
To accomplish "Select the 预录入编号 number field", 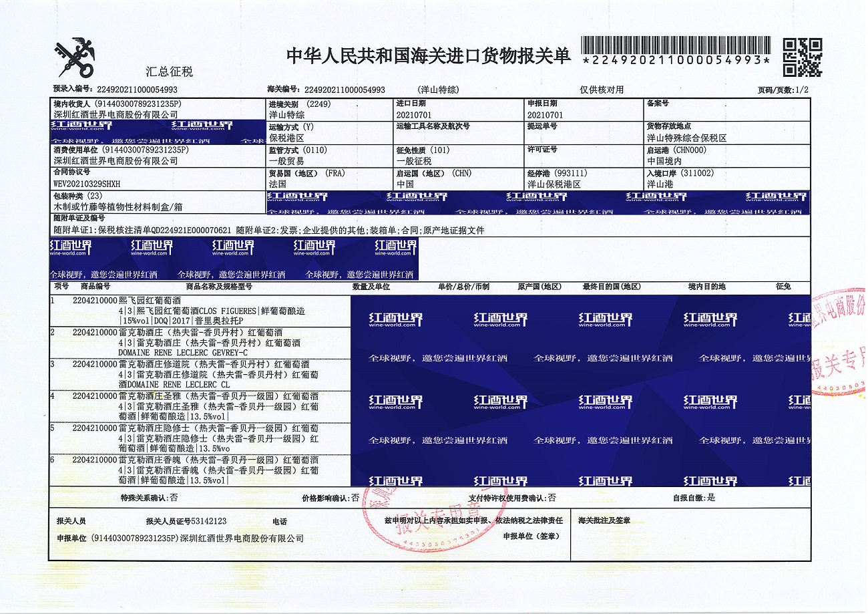I will click(x=137, y=89).
